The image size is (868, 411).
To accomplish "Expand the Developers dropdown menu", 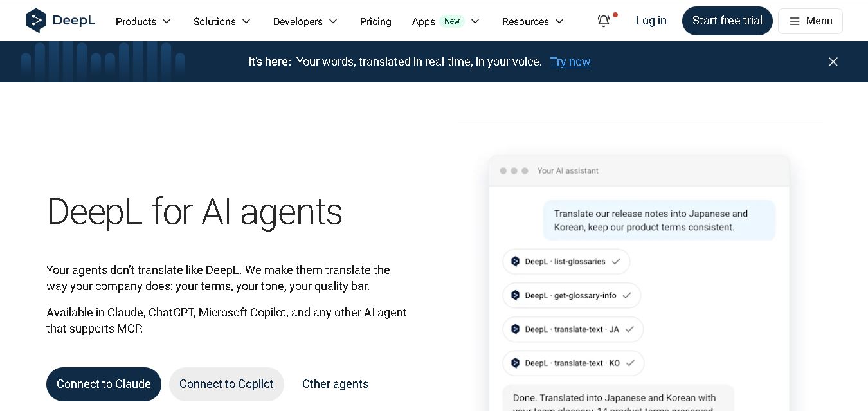I will point(305,21).
